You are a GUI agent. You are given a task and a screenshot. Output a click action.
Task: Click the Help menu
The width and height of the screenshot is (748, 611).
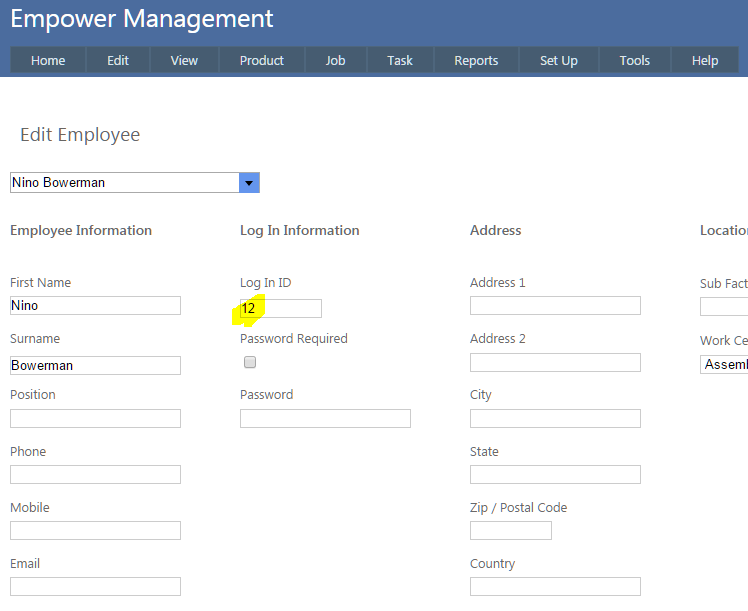pos(705,60)
